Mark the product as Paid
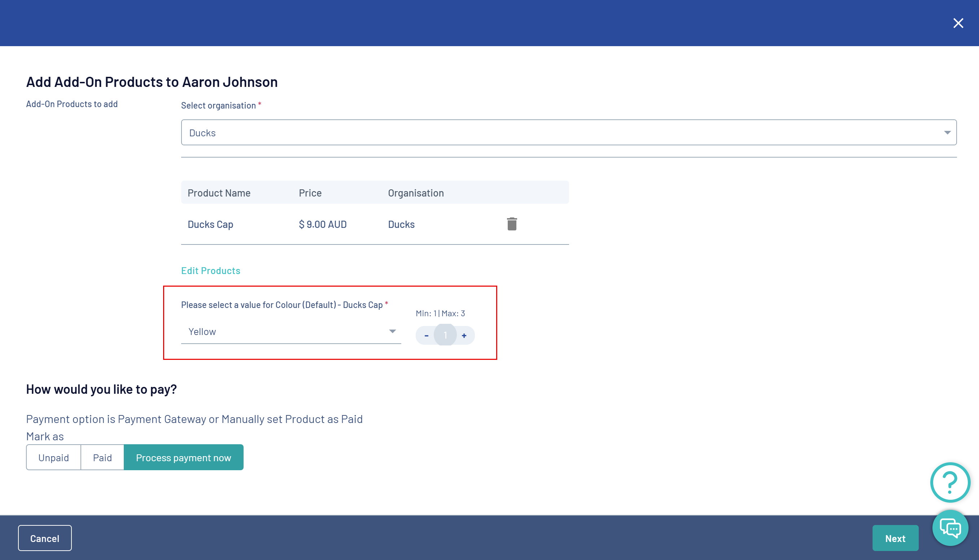This screenshot has height=560, width=979. coord(102,457)
